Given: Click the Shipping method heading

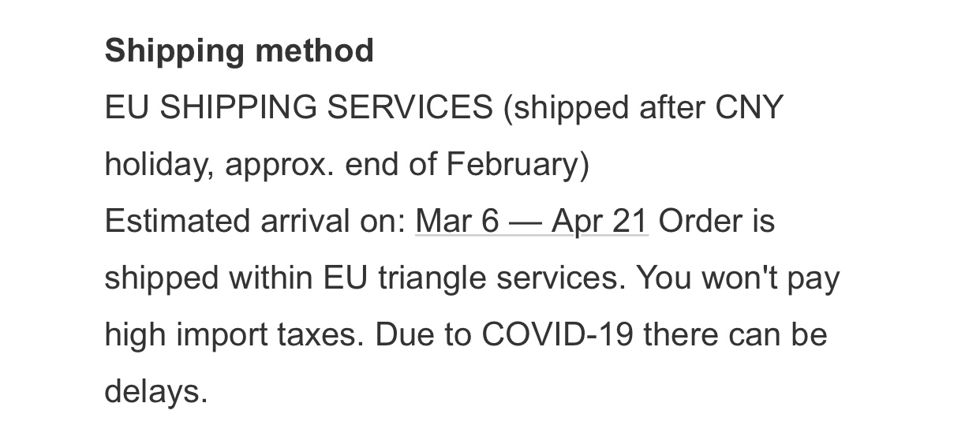Looking at the screenshot, I should pos(239,51).
